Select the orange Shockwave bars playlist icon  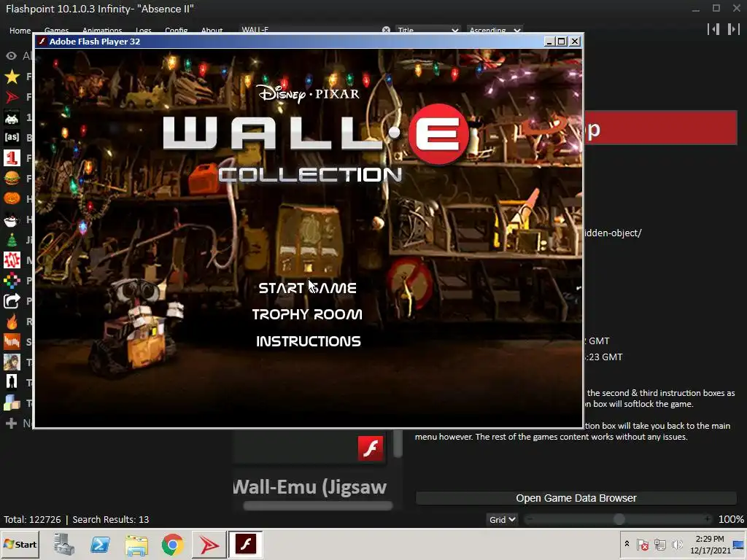12,342
